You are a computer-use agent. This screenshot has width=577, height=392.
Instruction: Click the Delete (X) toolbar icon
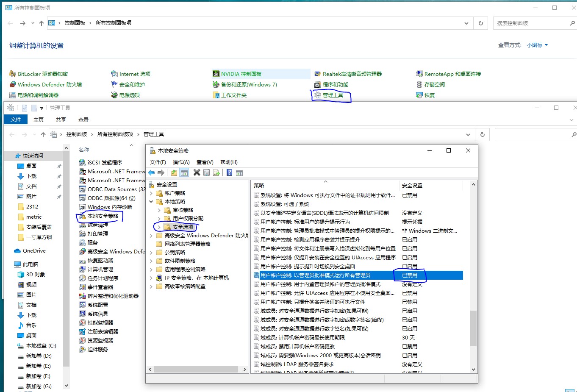click(x=197, y=172)
